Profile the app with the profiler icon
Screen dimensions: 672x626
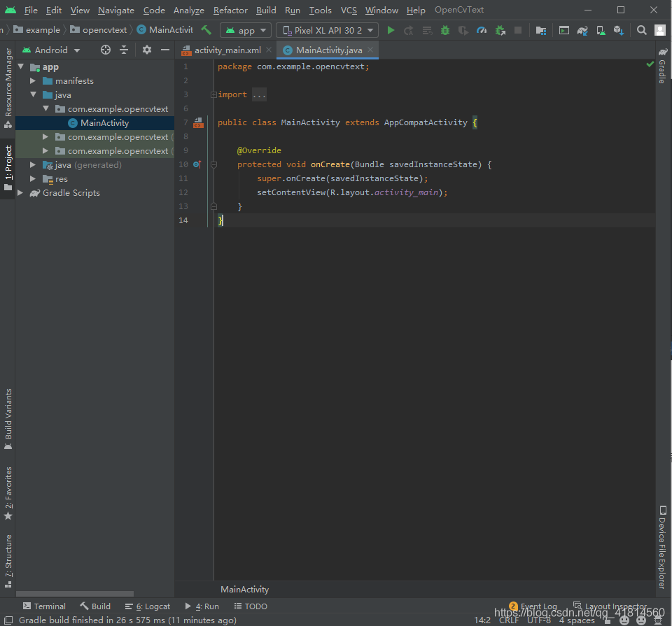(483, 30)
